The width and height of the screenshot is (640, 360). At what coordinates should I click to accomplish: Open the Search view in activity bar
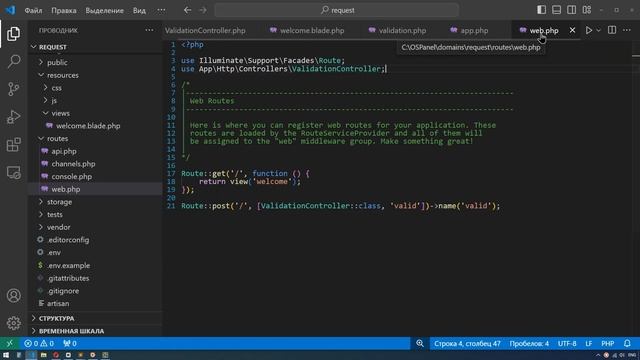click(13, 62)
